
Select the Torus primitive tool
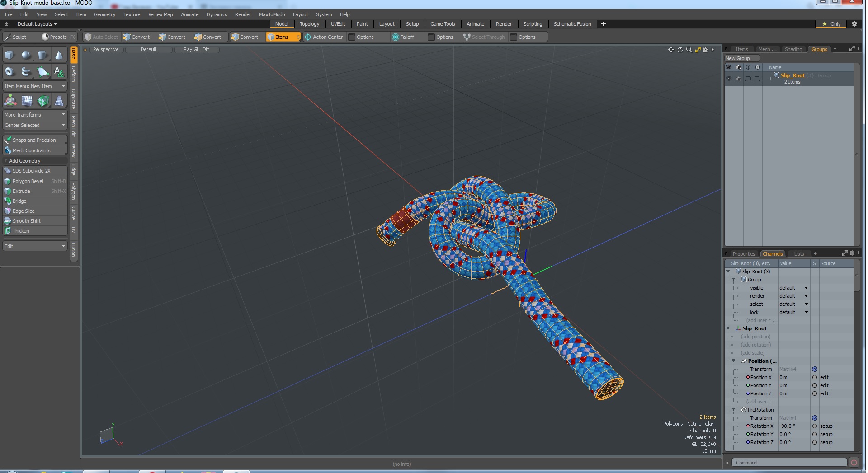(x=9, y=71)
